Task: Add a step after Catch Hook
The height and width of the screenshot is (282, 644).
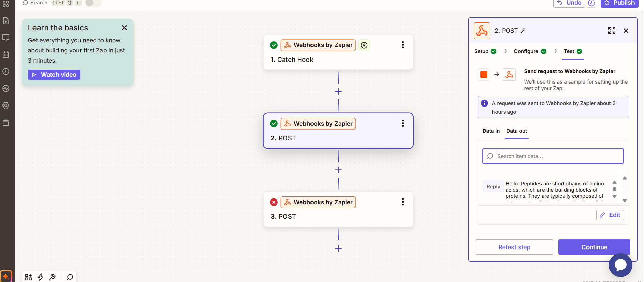Action: [x=338, y=91]
